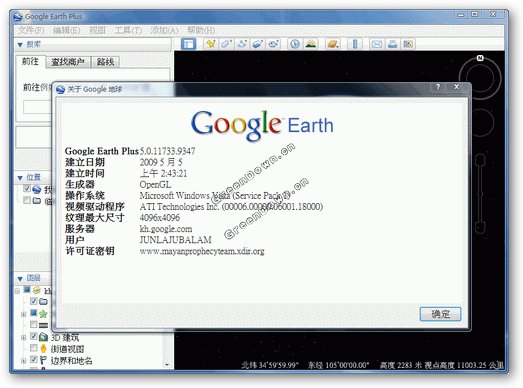Click the kh.google.com server text
The width and height of the screenshot is (523, 388).
pyautogui.click(x=166, y=229)
